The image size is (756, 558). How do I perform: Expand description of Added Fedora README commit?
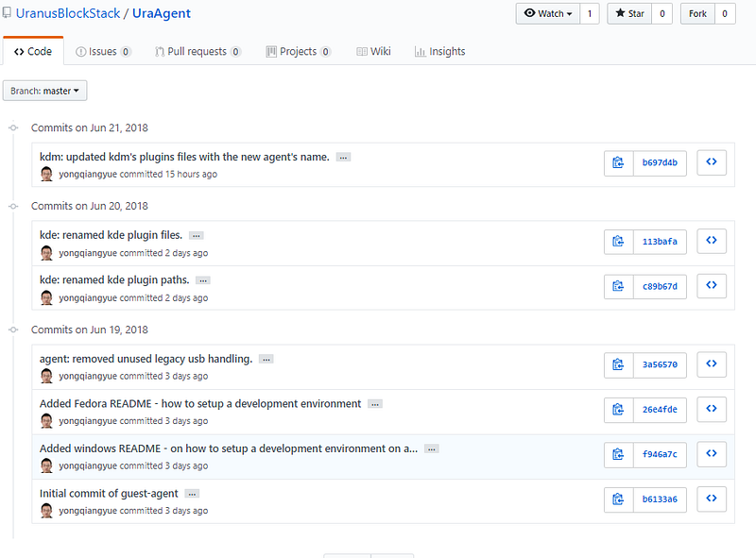(x=375, y=404)
